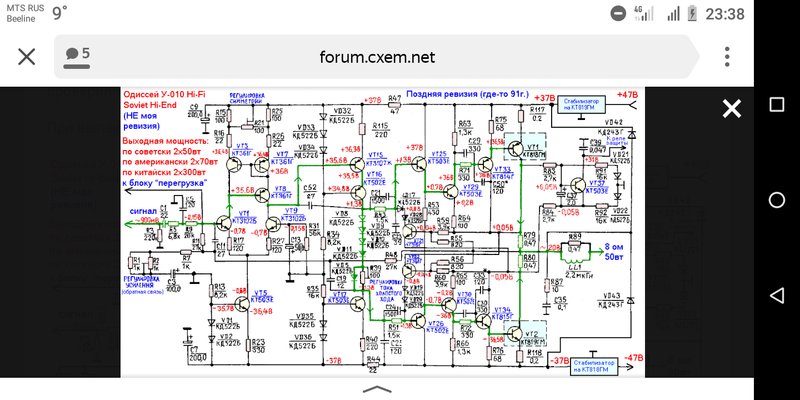Tap the Android recent apps square button
Screen dimensions: 800x400
coord(777,105)
